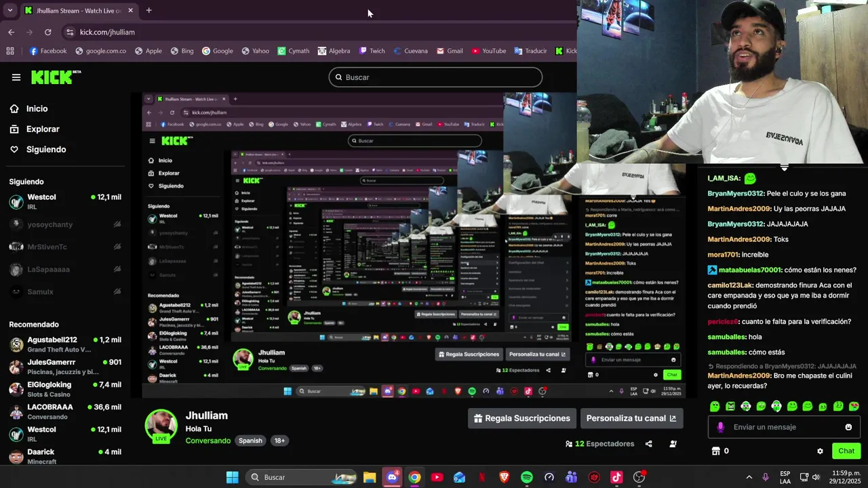Open Agustabell212 recommended channel
Image resolution: width=868 pixels, height=488 pixels.
(65, 344)
